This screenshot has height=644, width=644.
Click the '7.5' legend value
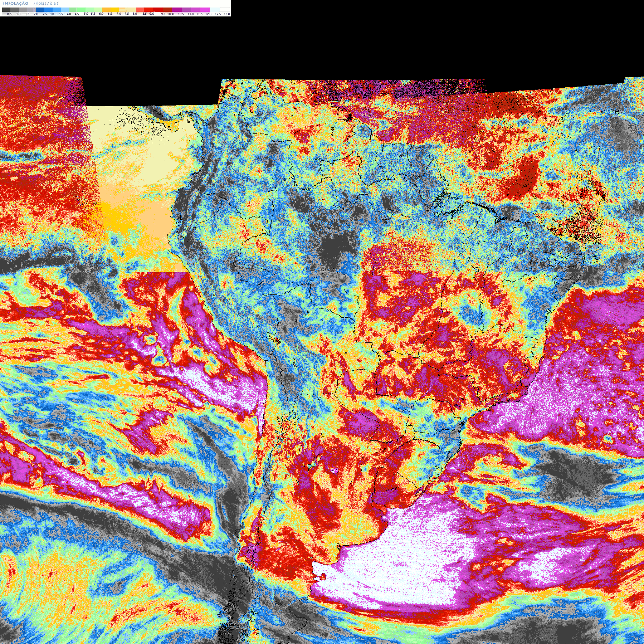click(x=127, y=14)
